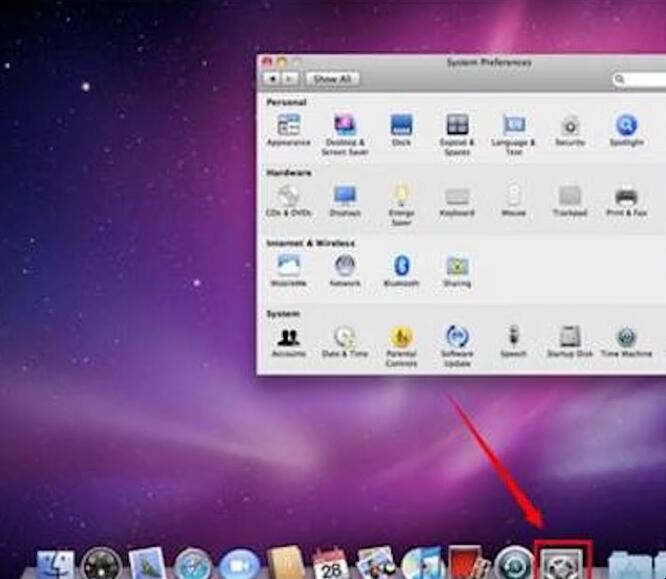Open the Dock preferences
This screenshot has width=666, height=579.
(x=401, y=127)
